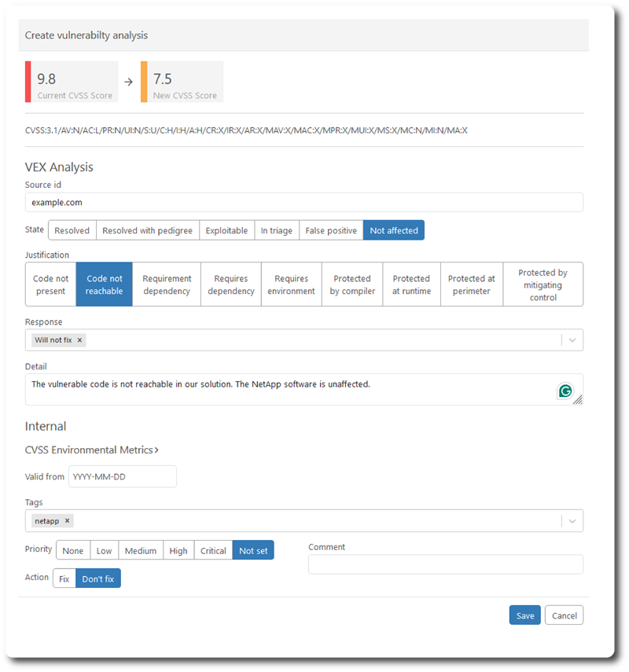
Task: Toggle Action to Fix
Action: coord(64,579)
